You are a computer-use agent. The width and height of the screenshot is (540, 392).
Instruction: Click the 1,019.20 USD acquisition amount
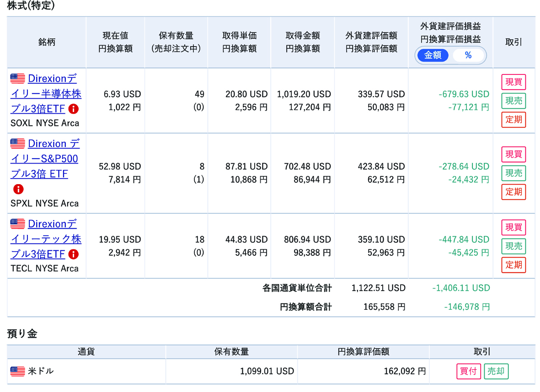304,94
